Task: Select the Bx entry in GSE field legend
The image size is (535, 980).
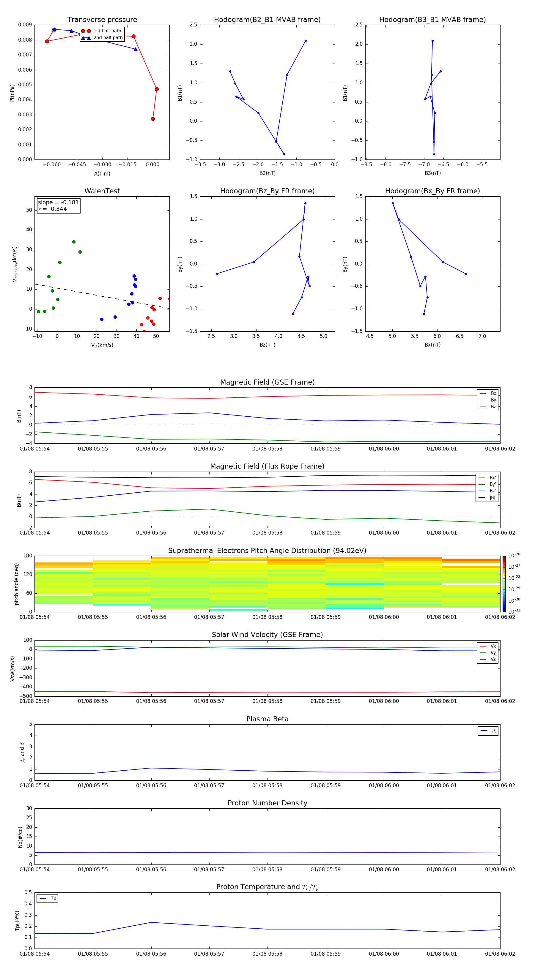Action: [x=488, y=393]
